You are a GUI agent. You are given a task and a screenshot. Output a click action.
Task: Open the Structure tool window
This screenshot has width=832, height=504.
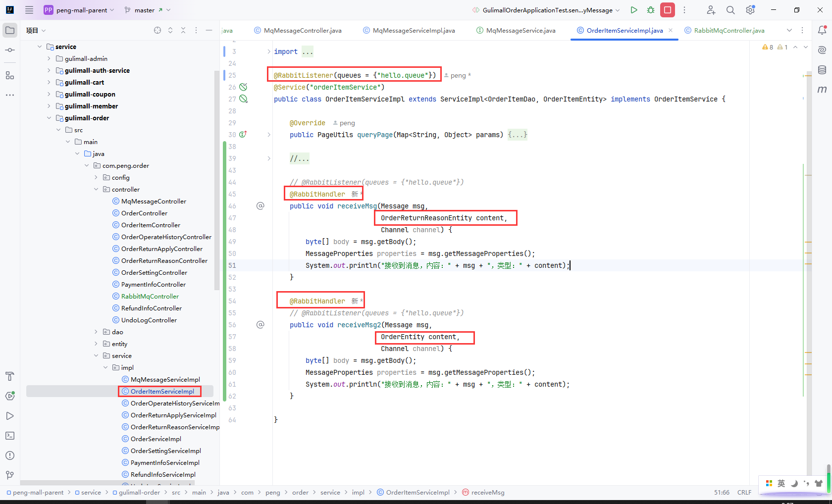(10, 75)
